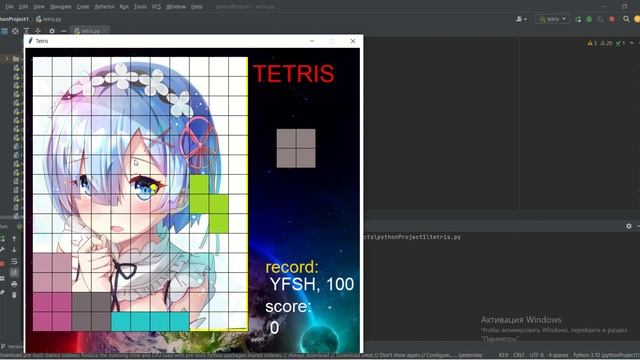Click the weak warnings count 20
Image resolution: width=640 pixels, height=360 pixels.
click(607, 43)
